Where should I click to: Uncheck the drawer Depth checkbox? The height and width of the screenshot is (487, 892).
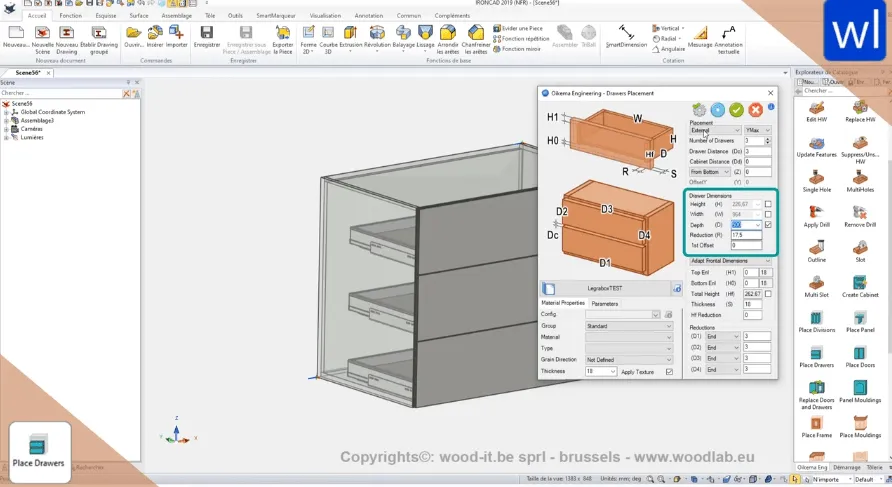coord(768,225)
